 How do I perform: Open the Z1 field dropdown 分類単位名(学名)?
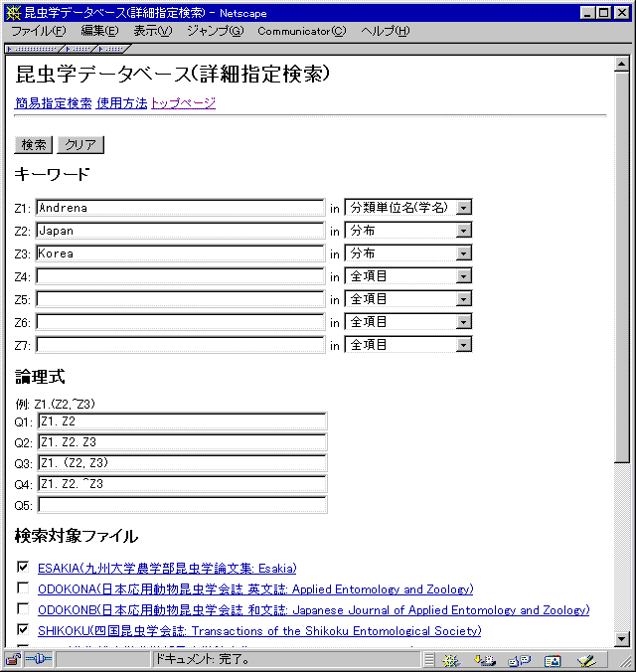408,208
